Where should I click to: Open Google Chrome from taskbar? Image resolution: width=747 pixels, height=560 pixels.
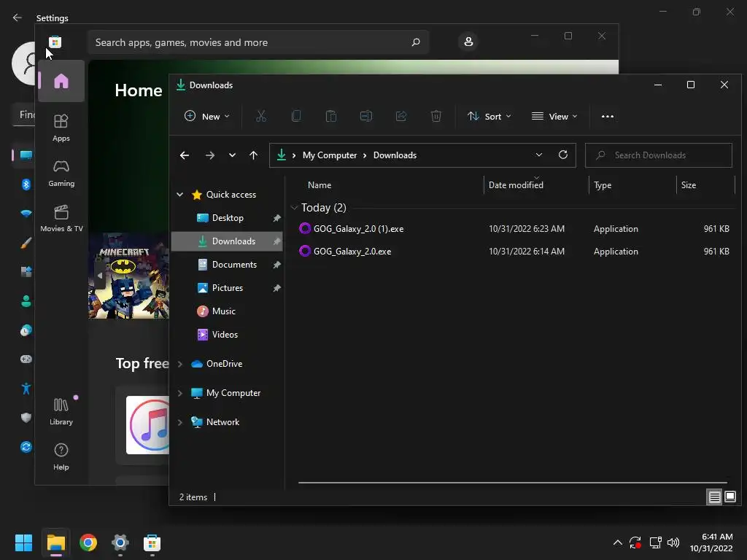pos(88,542)
